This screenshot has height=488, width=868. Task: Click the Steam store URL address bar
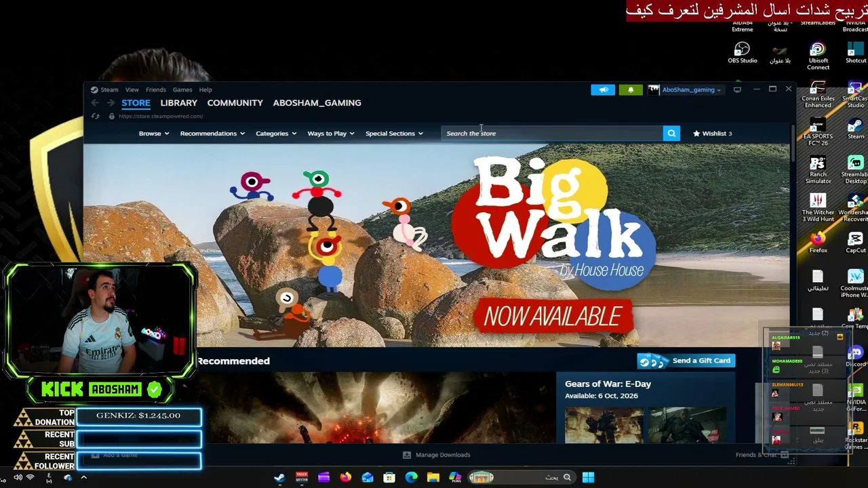click(x=161, y=117)
